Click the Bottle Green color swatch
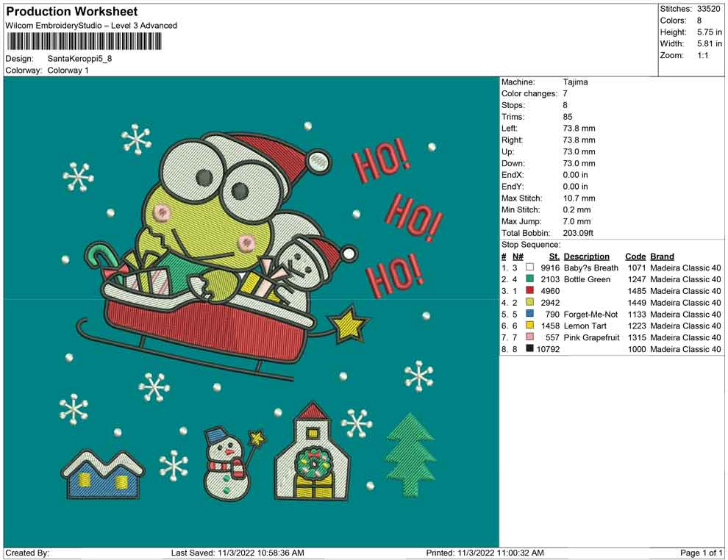This screenshot has width=728, height=560. click(529, 279)
